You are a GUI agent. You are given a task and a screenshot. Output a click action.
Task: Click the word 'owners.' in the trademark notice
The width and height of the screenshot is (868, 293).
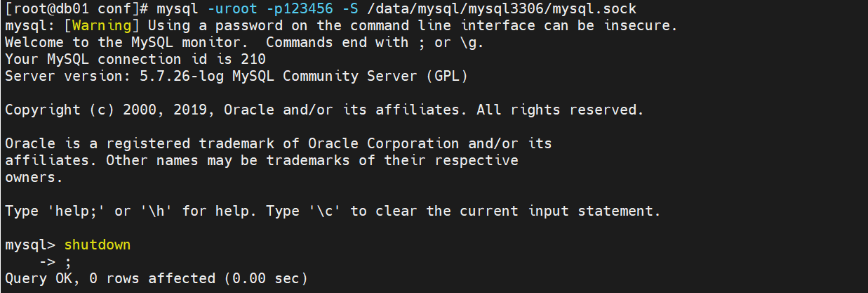[34, 178]
